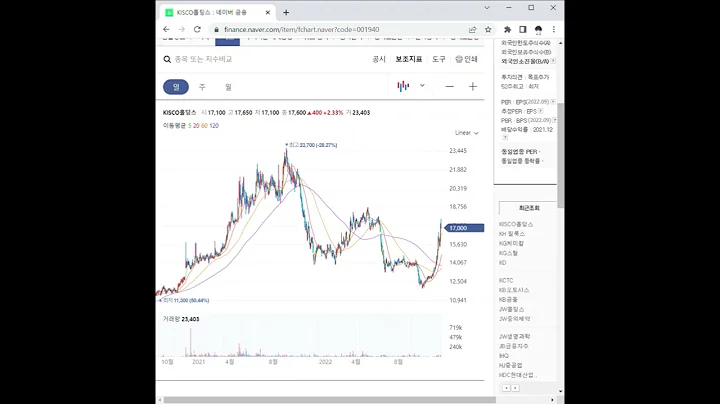
Task: Open KG스틸 in recent list
Action: 508,253
